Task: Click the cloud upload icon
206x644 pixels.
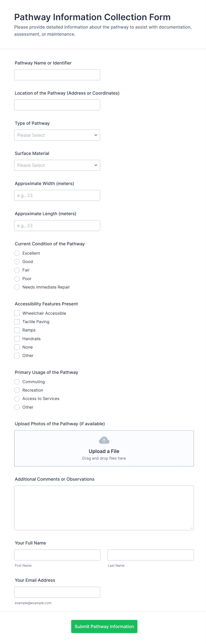Action: 104,440
